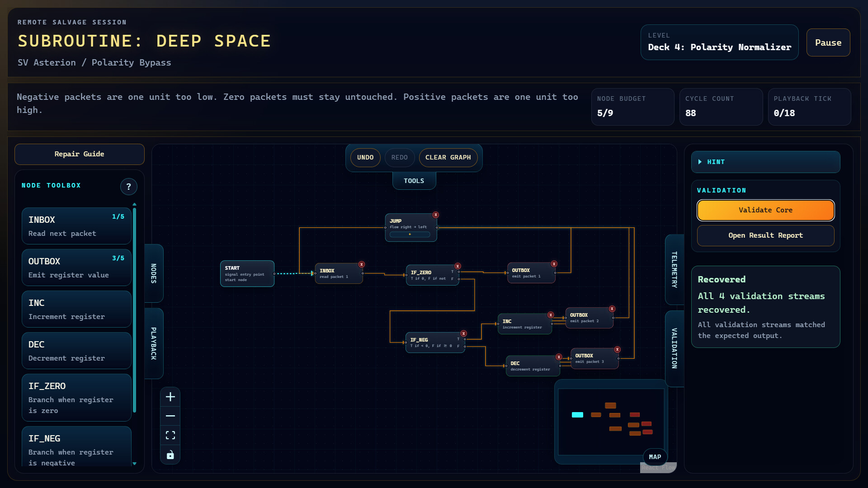Remove the INBOX node via its X
The width and height of the screenshot is (868, 488).
[362, 264]
